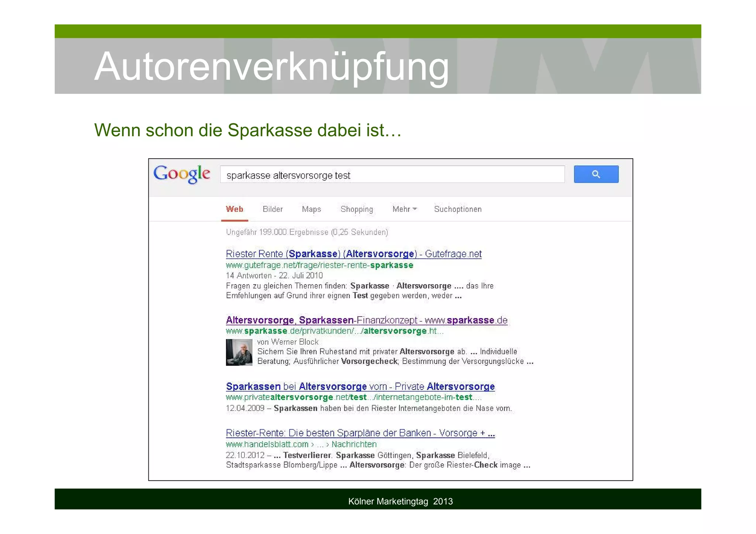Image resolution: width=756 pixels, height=534 pixels.
Task: Click the '14 Antworten - 22. Juli 2010' line
Action: click(x=274, y=276)
